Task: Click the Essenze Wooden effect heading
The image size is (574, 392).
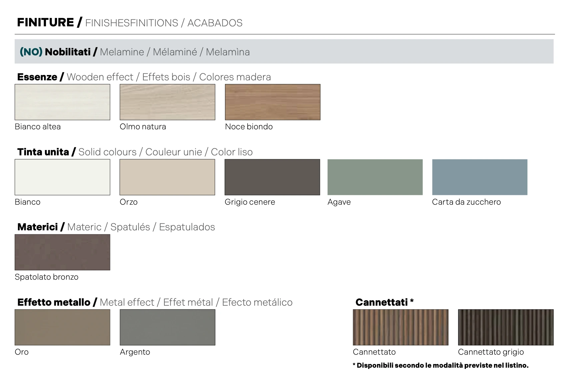Action: tap(144, 77)
